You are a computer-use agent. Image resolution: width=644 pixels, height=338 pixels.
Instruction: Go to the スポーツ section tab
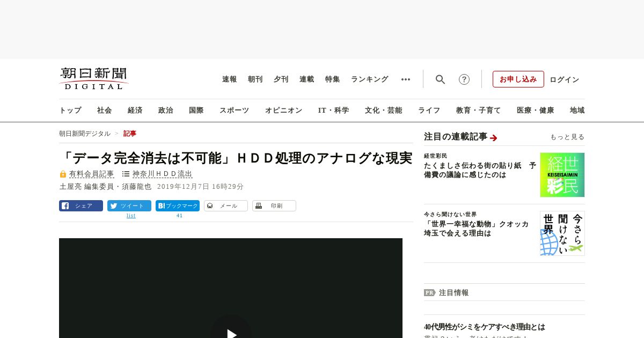(x=234, y=111)
